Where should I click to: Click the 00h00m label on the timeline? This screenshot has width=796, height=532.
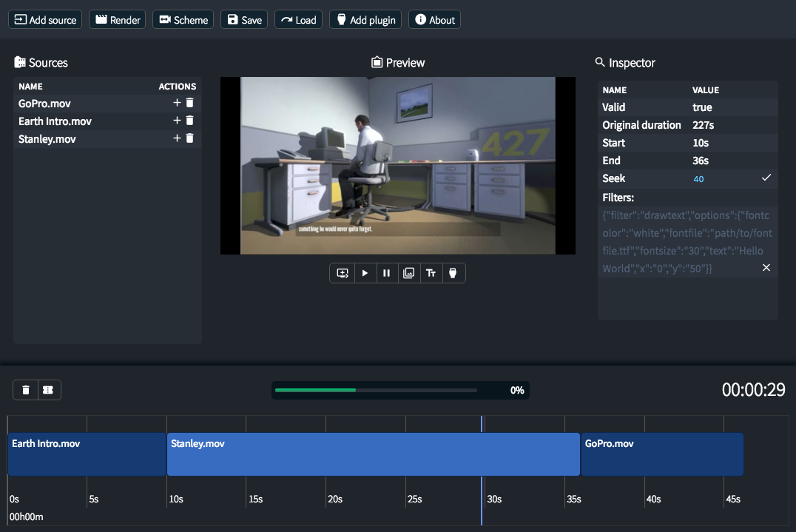click(x=27, y=516)
